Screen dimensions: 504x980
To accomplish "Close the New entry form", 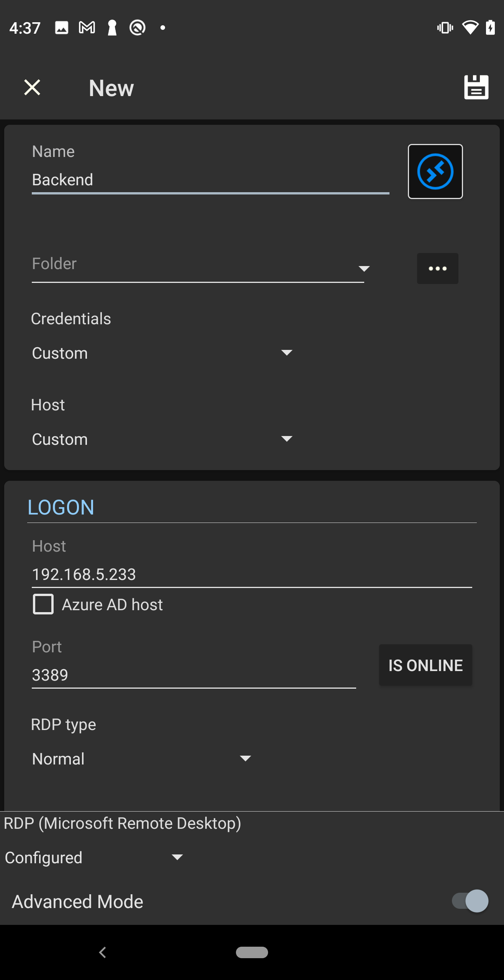I will tap(32, 87).
